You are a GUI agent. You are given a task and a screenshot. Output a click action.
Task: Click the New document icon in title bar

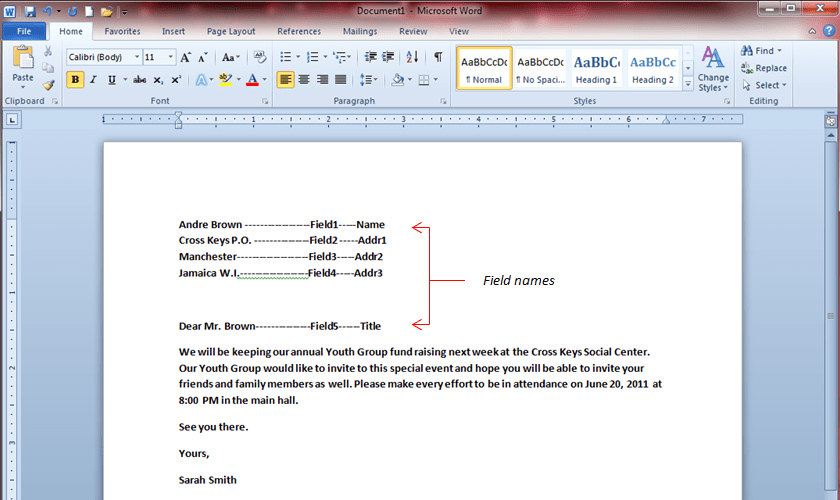(x=89, y=11)
